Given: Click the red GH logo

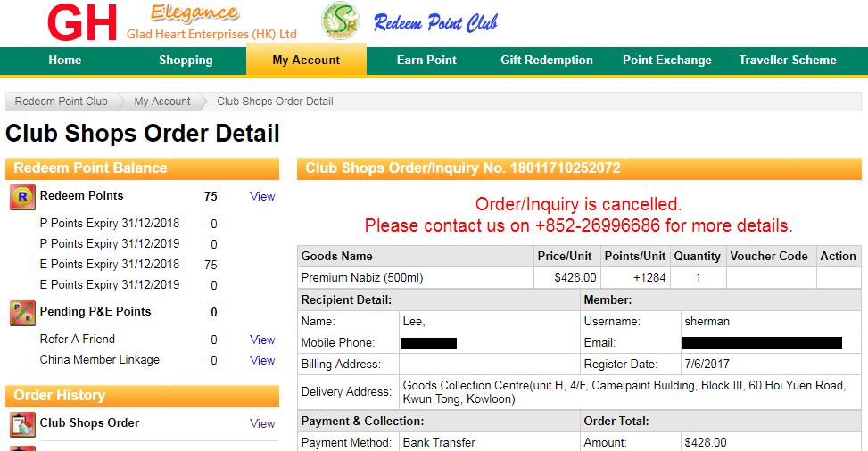Looking at the screenshot, I should pos(82,22).
